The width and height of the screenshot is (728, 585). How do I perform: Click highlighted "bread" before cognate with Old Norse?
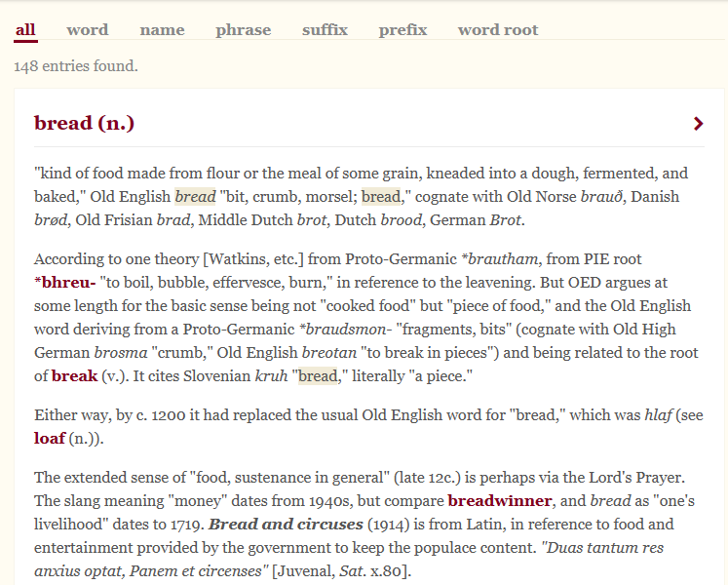point(381,197)
